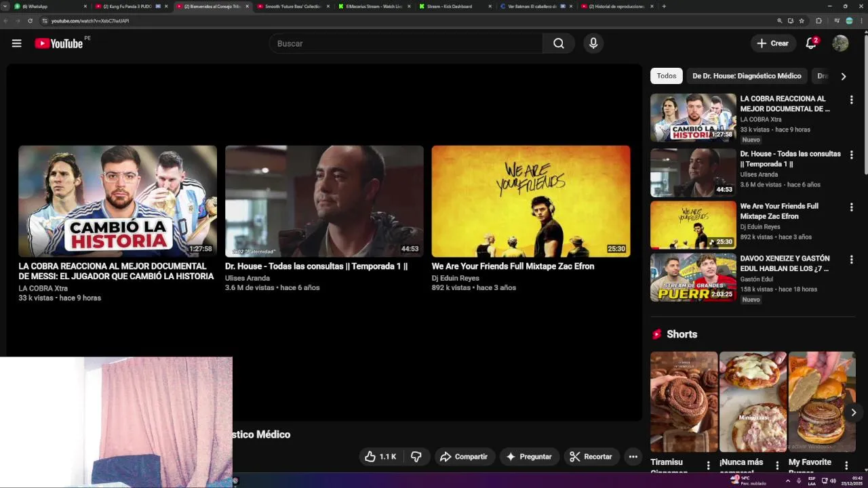Click the Compartir share button

pyautogui.click(x=464, y=457)
